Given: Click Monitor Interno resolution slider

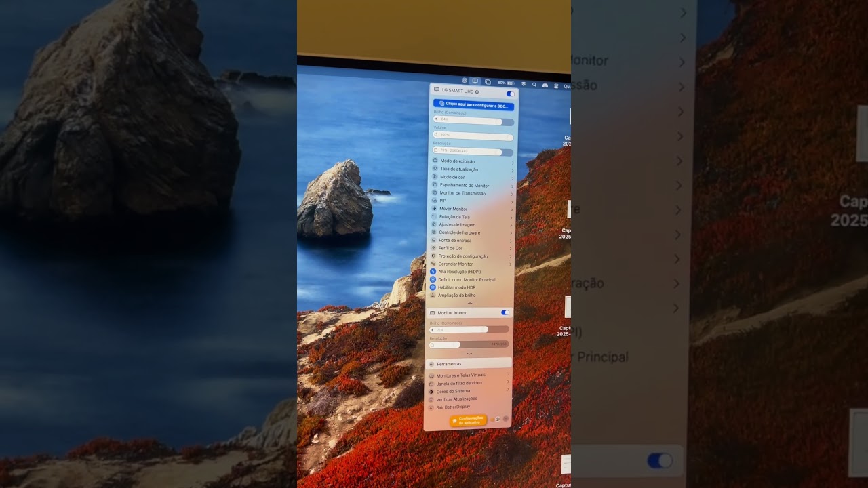Looking at the screenshot, I should click(469, 344).
